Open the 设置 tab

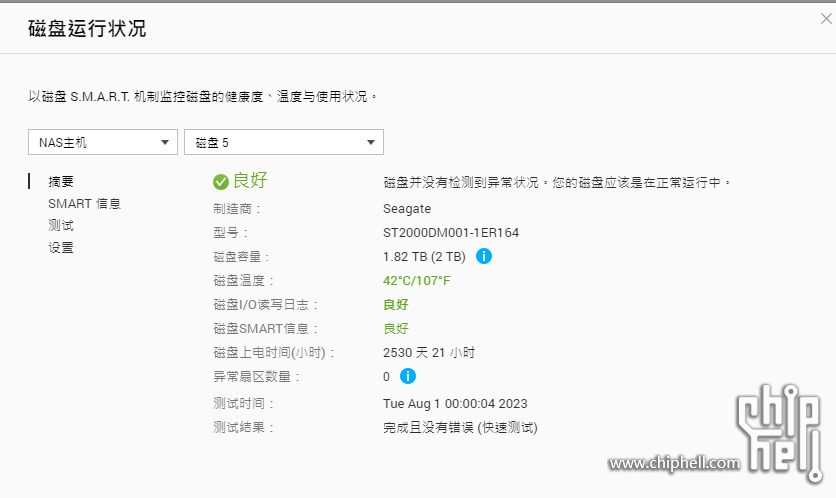[61, 247]
